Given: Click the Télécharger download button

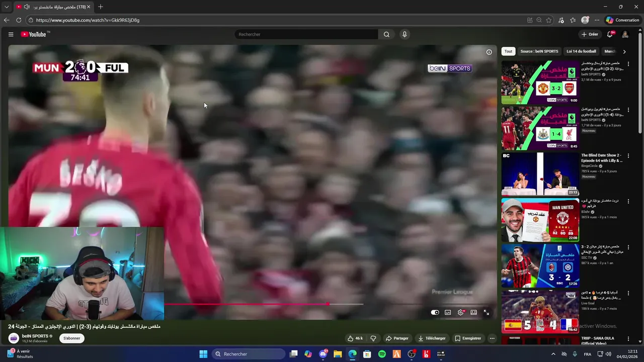Looking at the screenshot, I should pyautogui.click(x=432, y=338).
